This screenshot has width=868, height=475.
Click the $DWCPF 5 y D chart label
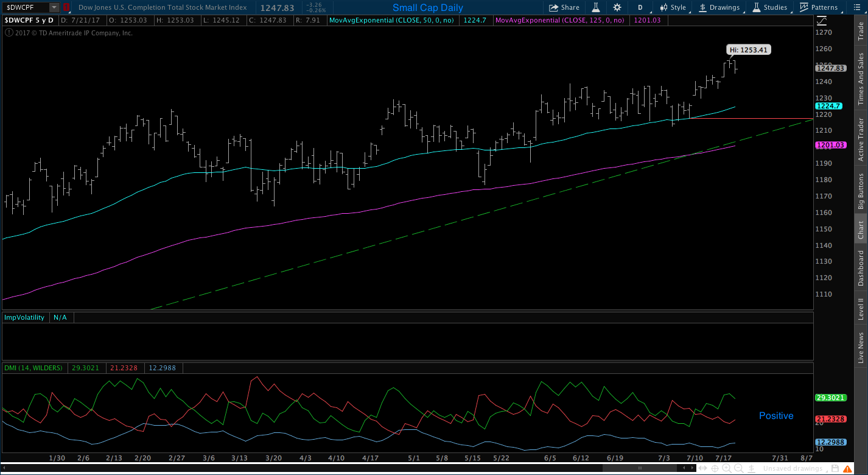[29, 20]
